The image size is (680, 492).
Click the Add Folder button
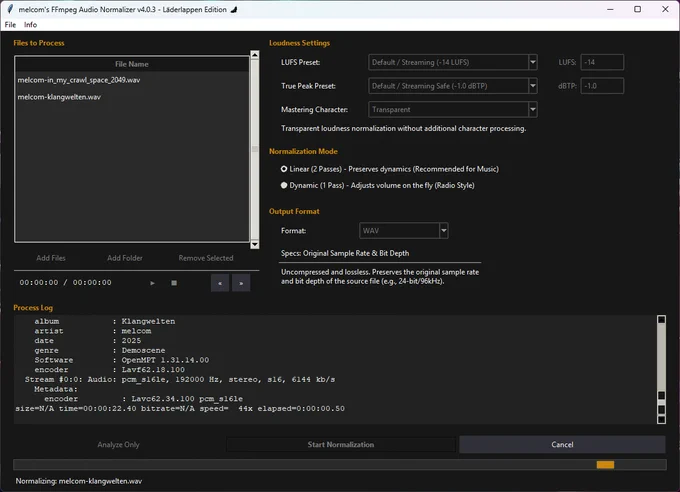[x=125, y=258]
